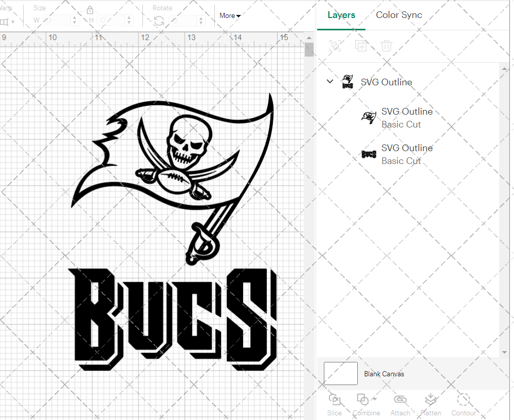Click the Rotate icon in toolbar
The image size is (514, 420).
click(x=159, y=21)
